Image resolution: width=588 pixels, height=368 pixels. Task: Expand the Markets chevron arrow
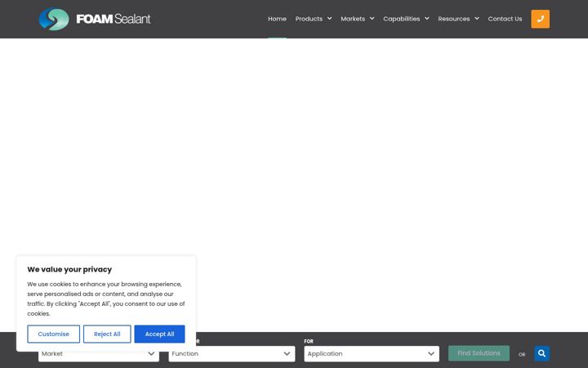pos(372,18)
